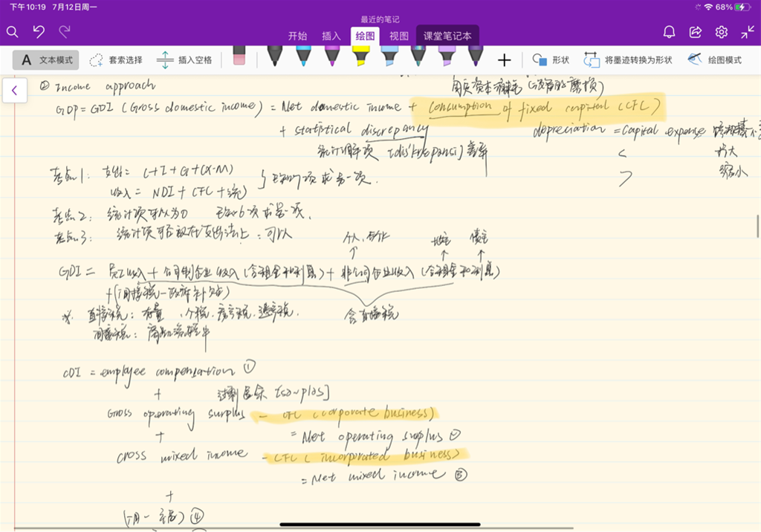This screenshot has width=761, height=532.
Task: Open the search magnifier
Action: tap(13, 32)
